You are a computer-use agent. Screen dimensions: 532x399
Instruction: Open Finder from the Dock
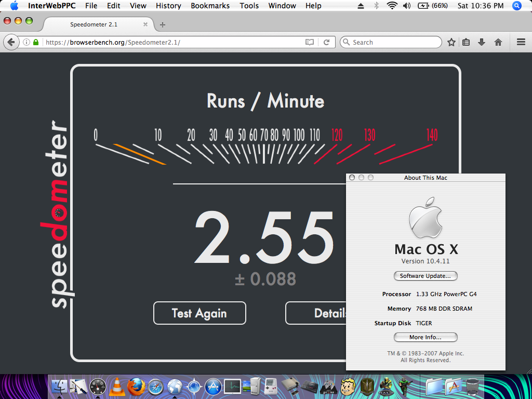60,387
